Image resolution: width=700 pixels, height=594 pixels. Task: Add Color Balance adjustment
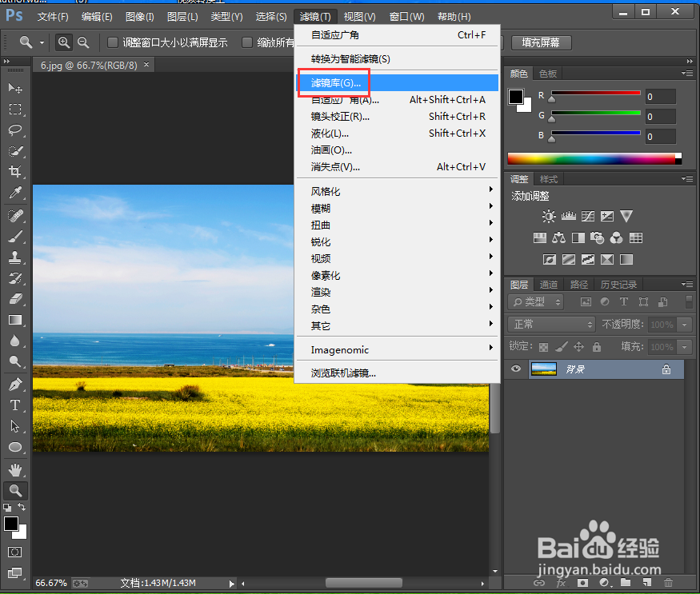(x=558, y=238)
